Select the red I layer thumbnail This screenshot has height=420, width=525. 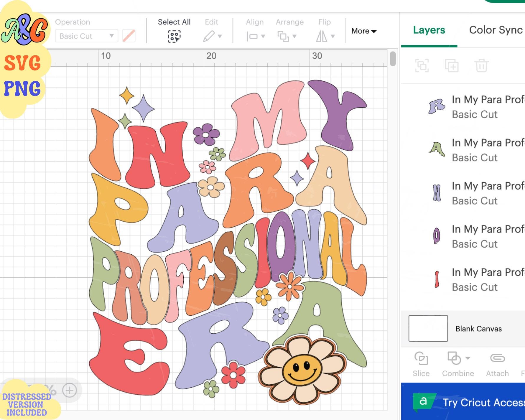pos(437,279)
